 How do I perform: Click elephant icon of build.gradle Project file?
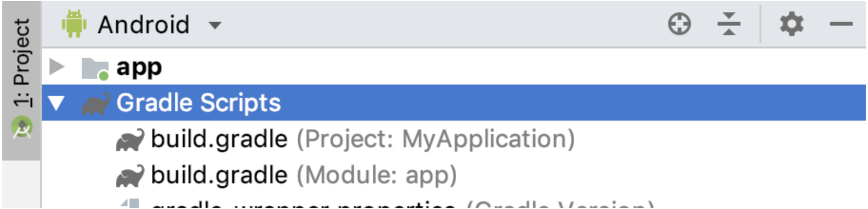tap(130, 140)
